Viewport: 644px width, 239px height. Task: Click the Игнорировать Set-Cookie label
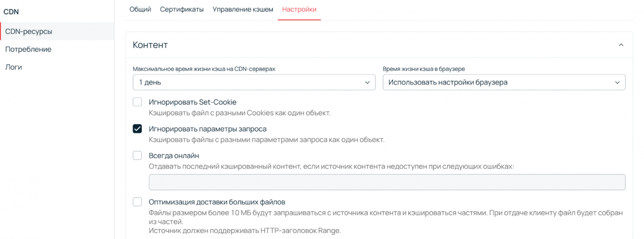(x=192, y=102)
